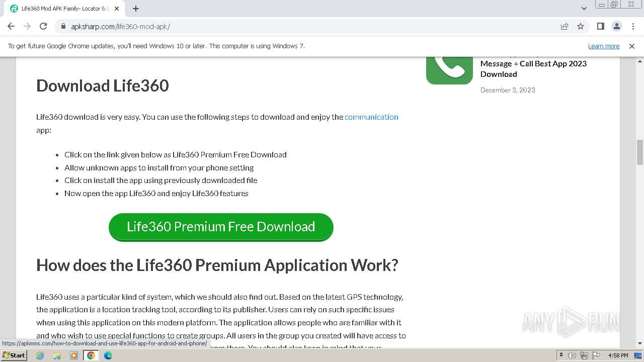Switch to Chrome in the taskbar
The image size is (644, 362).
pos(91,355)
